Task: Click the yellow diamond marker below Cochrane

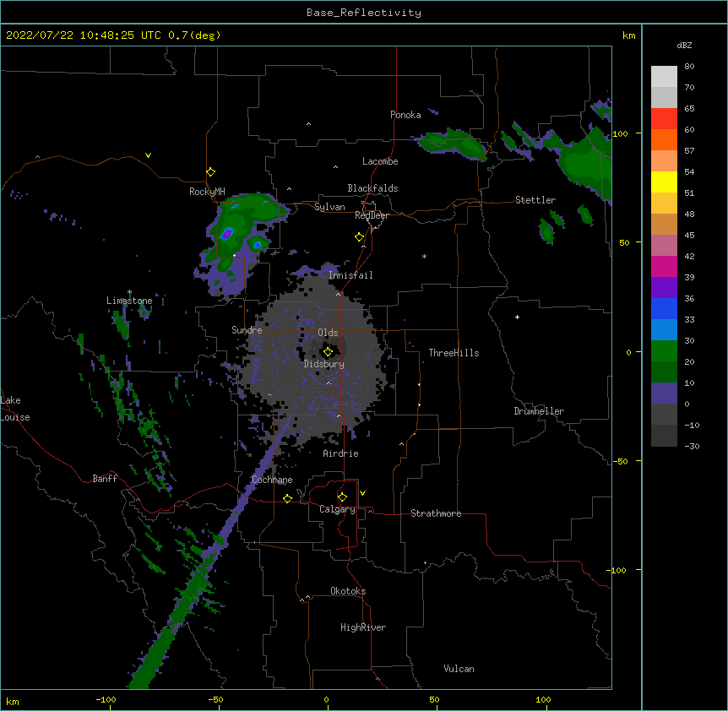Action: pos(287,498)
